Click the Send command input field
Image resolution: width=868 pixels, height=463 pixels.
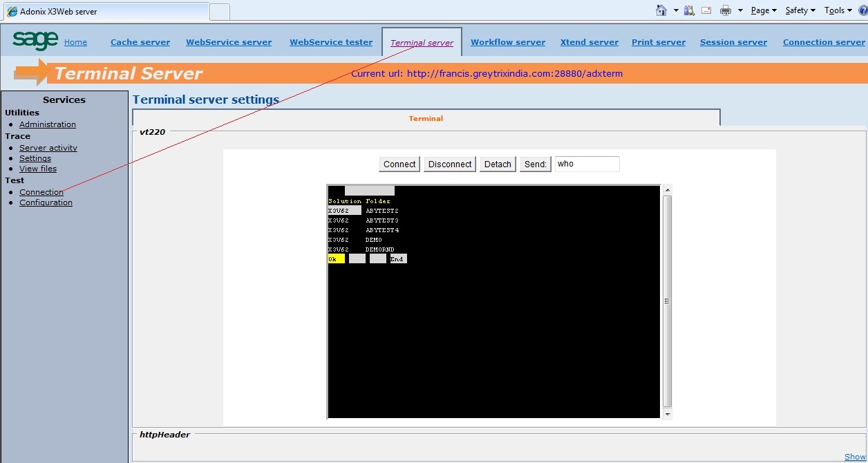(587, 164)
